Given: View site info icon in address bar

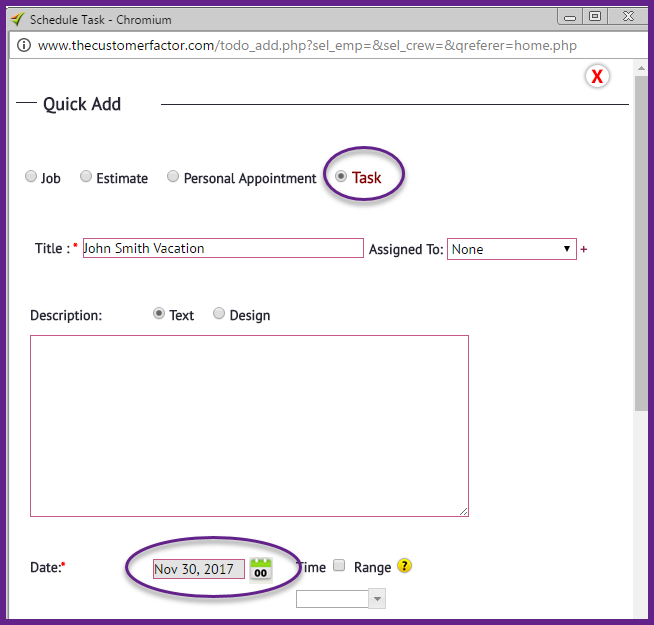Looking at the screenshot, I should click(24, 45).
